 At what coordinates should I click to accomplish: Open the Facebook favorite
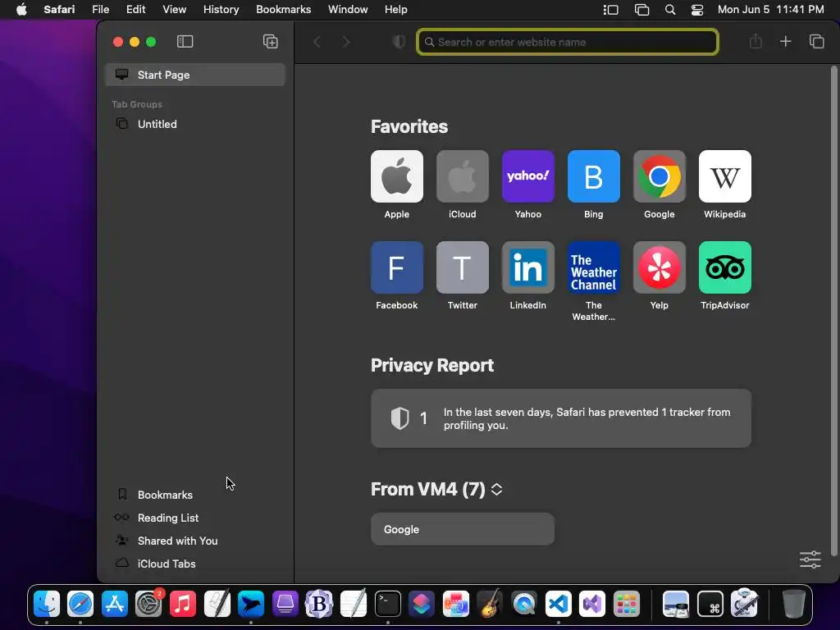[397, 267]
